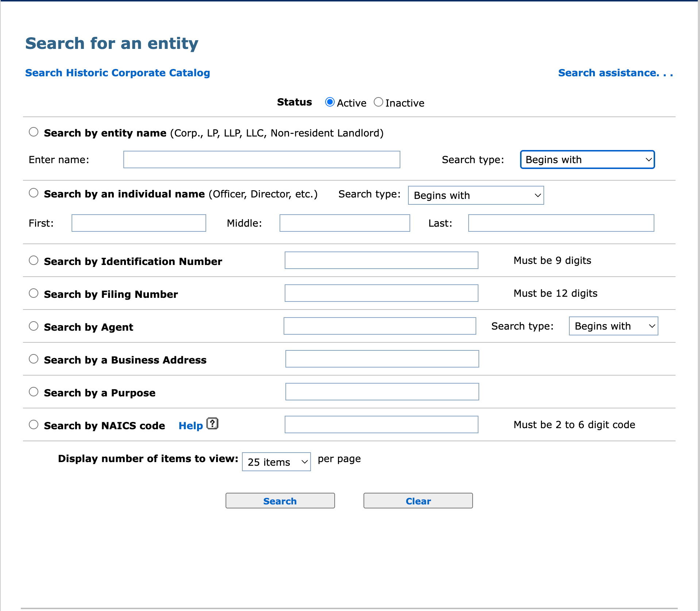Click the Purpose input field
The width and height of the screenshot is (700, 611).
tap(382, 392)
